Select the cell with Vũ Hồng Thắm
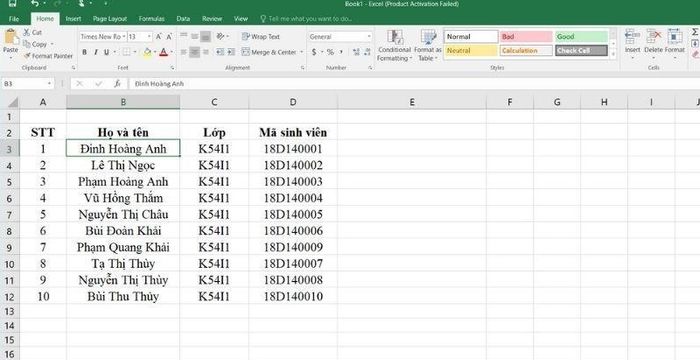This screenshot has height=360, width=700. tap(123, 198)
